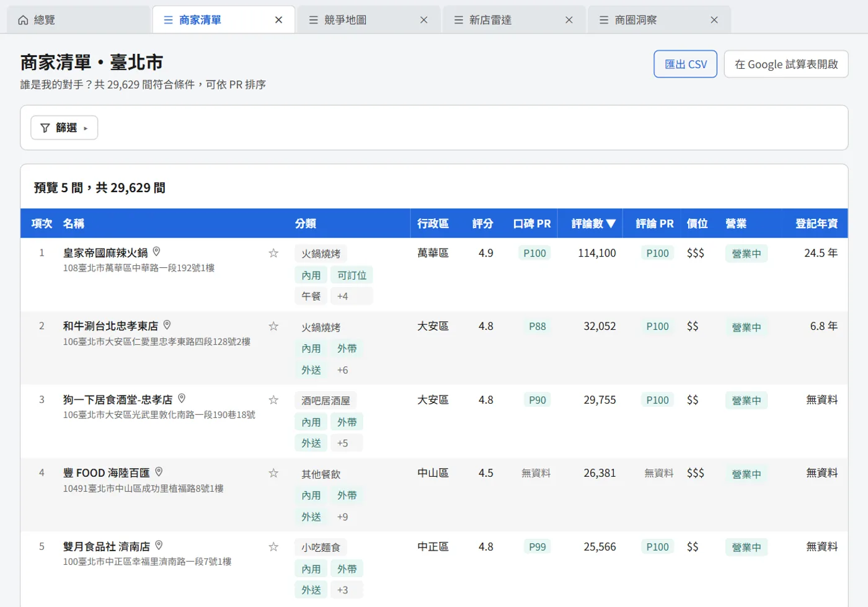Open the 總覽 home tab
868x607 pixels.
77,20
